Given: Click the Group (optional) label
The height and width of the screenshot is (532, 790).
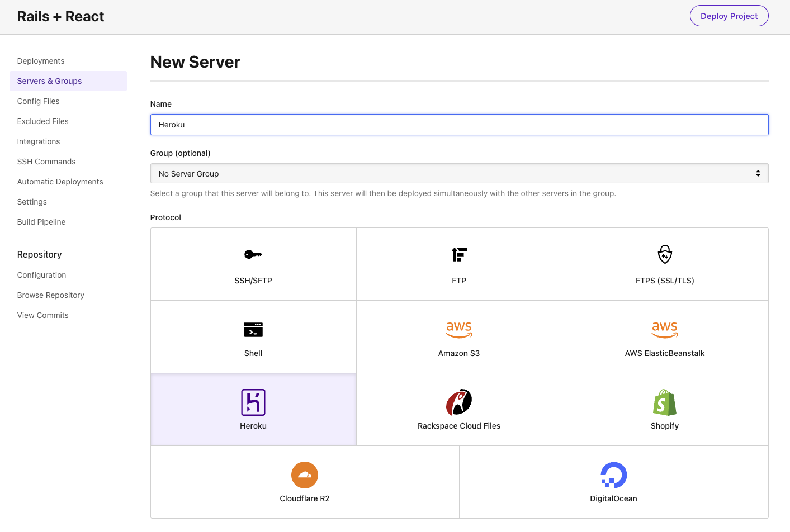Looking at the screenshot, I should point(180,153).
